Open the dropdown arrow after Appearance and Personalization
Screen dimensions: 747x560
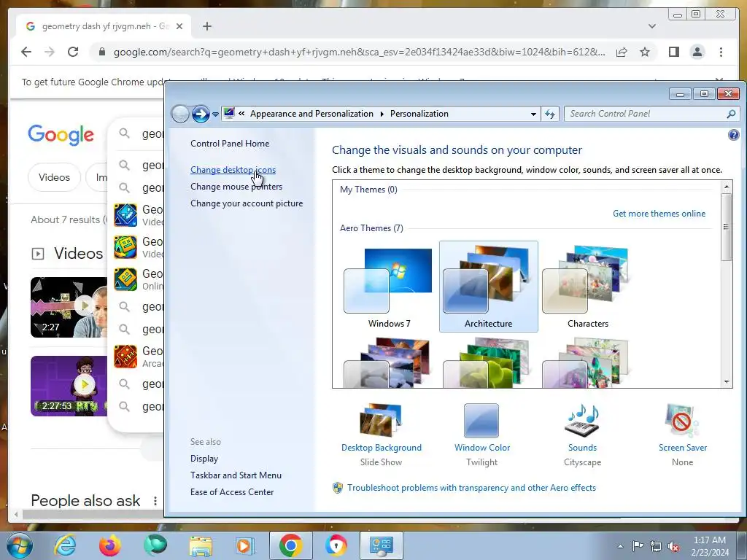pyautogui.click(x=382, y=114)
